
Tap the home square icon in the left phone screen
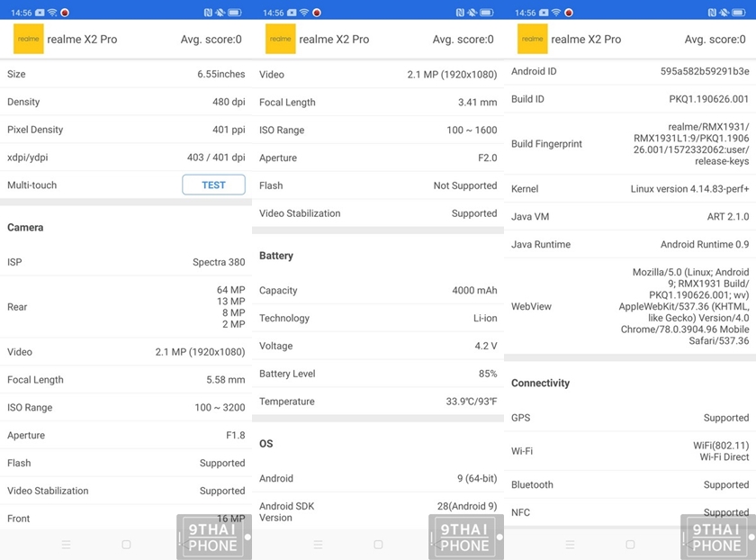coord(126,545)
